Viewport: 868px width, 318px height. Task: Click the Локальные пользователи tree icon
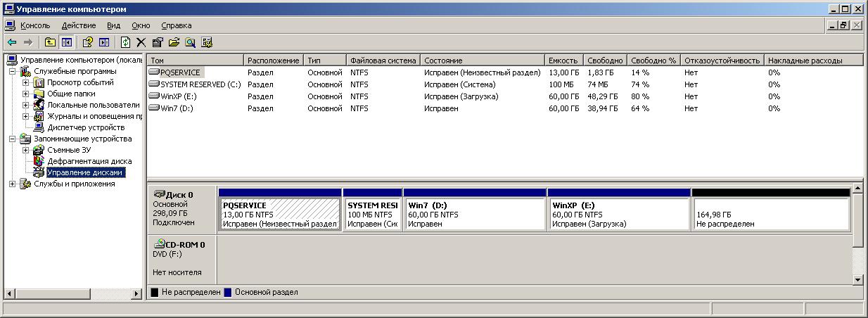click(x=39, y=106)
